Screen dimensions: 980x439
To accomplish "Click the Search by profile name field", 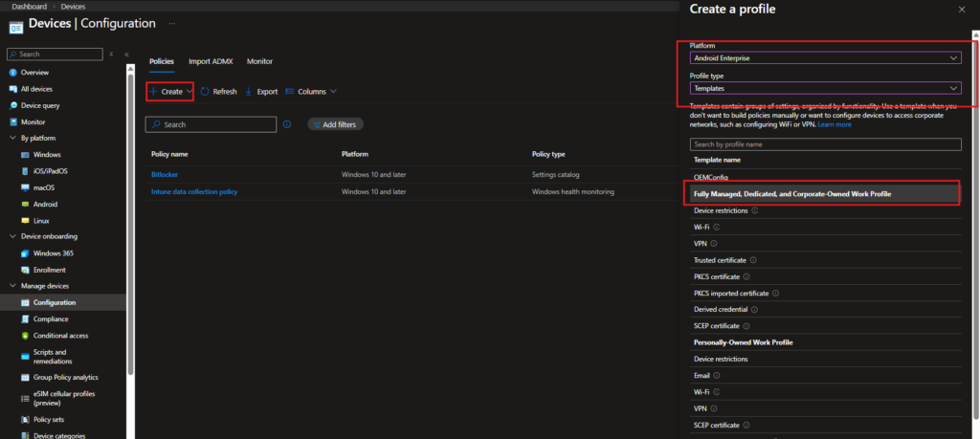I will click(825, 144).
